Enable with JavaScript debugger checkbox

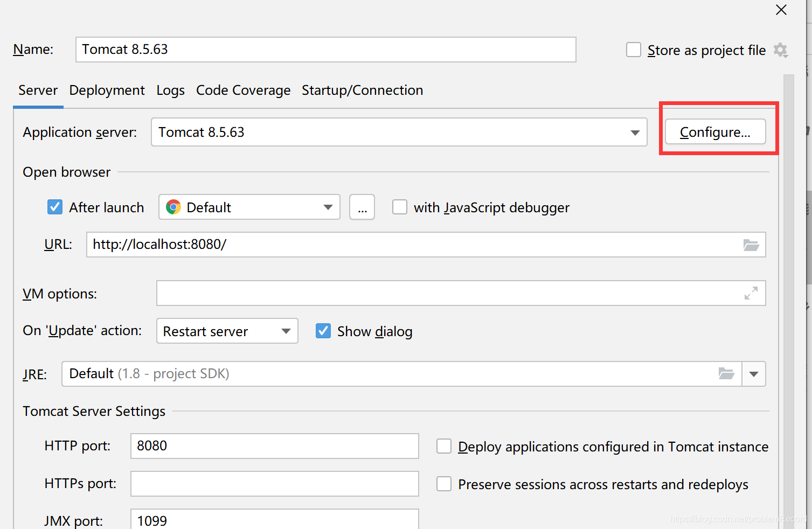tap(400, 207)
